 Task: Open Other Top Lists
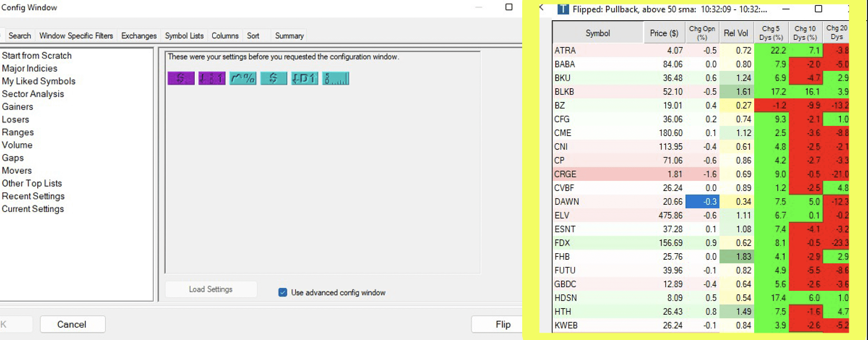click(x=32, y=183)
